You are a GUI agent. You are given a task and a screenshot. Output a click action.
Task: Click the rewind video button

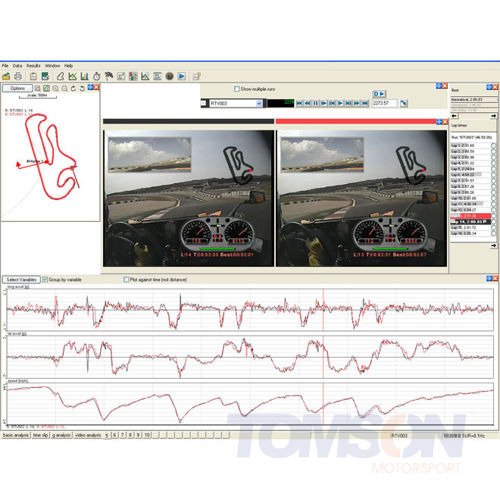(x=307, y=103)
